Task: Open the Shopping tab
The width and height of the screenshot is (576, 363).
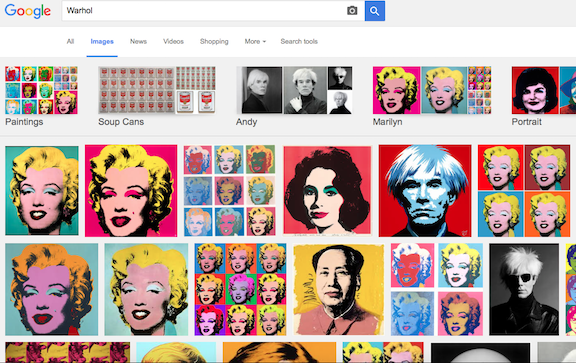Action: [x=214, y=42]
